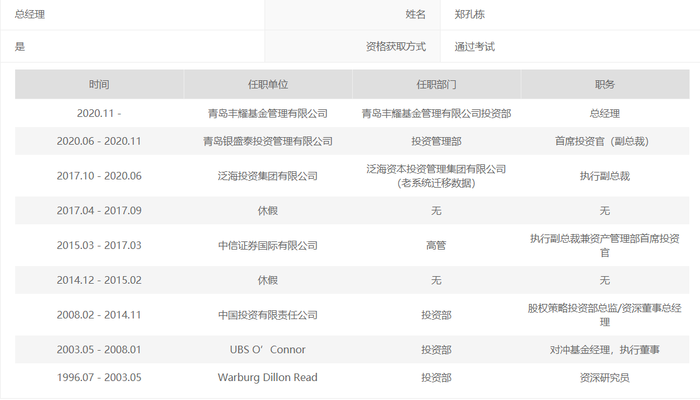The width and height of the screenshot is (700, 400).
Task: Click 投资部 in the UBS O'Connor row
Action: (436, 349)
